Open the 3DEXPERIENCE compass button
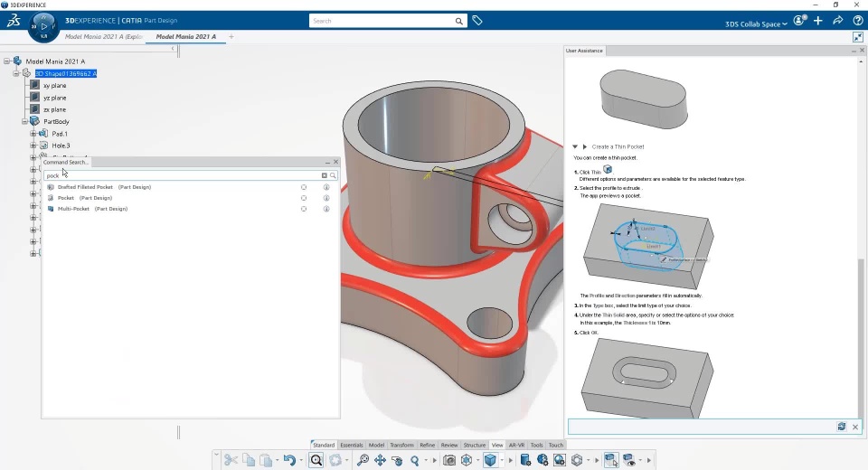The width and height of the screenshot is (868, 470). [43, 27]
